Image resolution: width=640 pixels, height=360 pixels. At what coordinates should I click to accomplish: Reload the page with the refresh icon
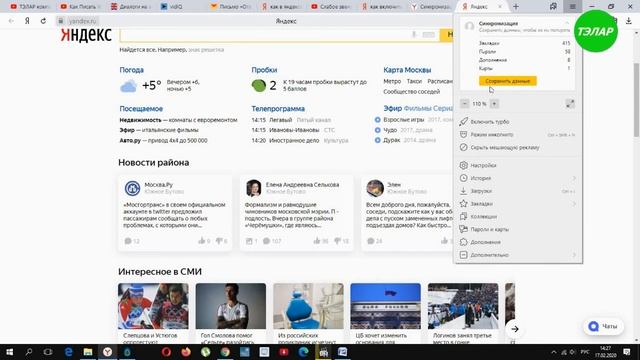point(43,21)
